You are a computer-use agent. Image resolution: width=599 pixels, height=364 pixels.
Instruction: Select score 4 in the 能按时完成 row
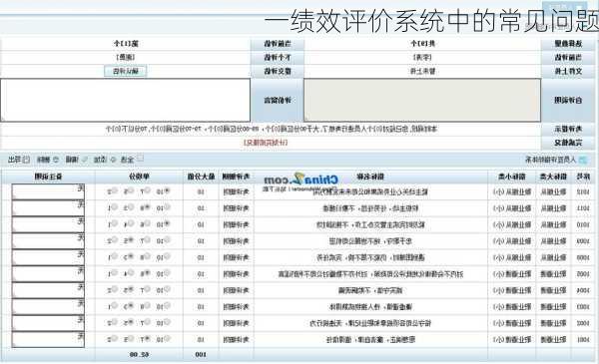[x=131, y=223]
